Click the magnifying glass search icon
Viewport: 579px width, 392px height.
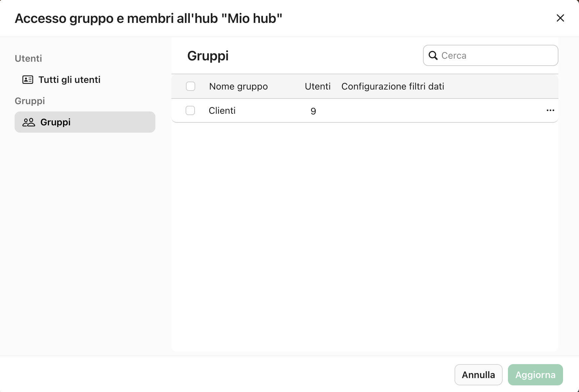pos(433,55)
